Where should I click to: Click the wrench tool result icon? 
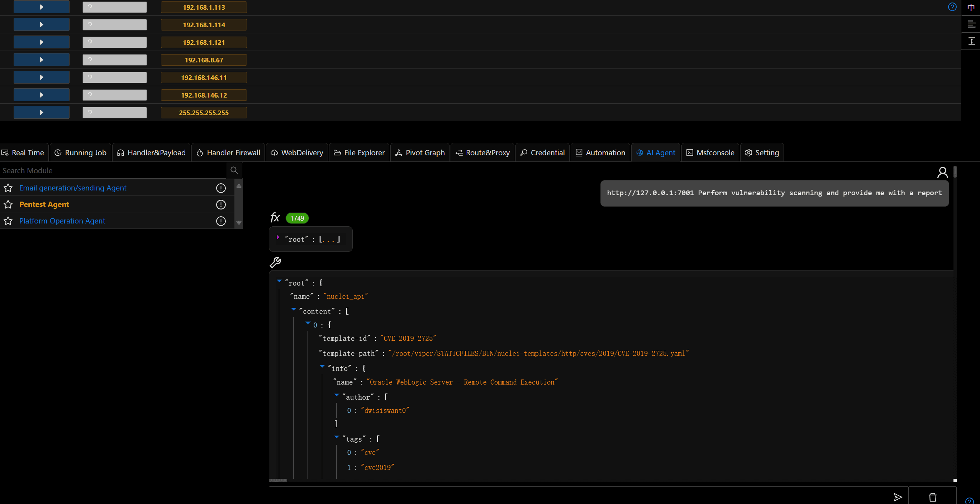click(x=275, y=262)
